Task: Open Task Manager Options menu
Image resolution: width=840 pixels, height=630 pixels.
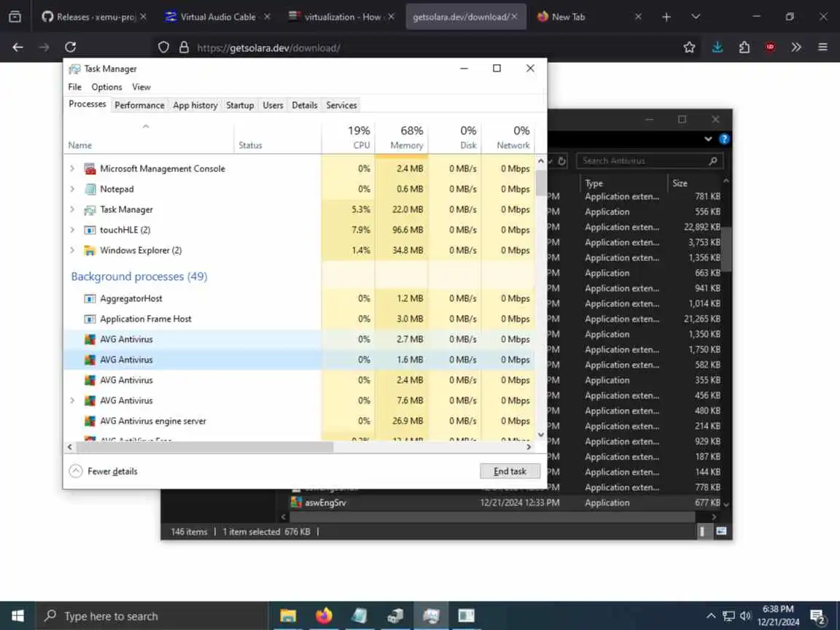Action: pos(106,87)
